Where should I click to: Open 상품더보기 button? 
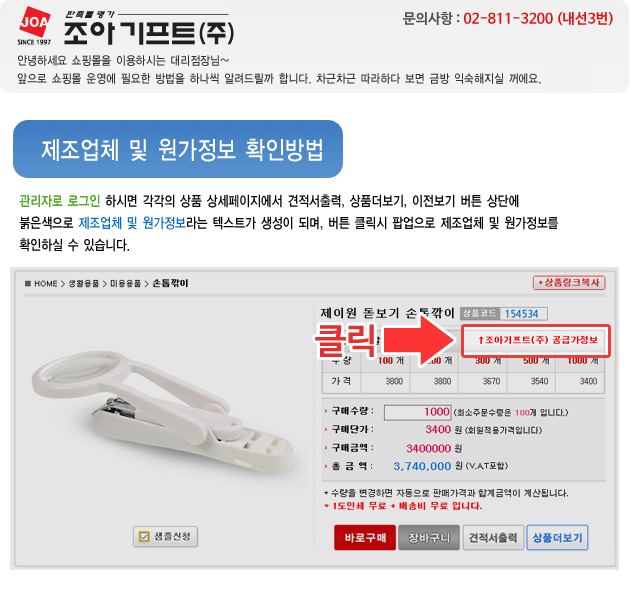557,537
